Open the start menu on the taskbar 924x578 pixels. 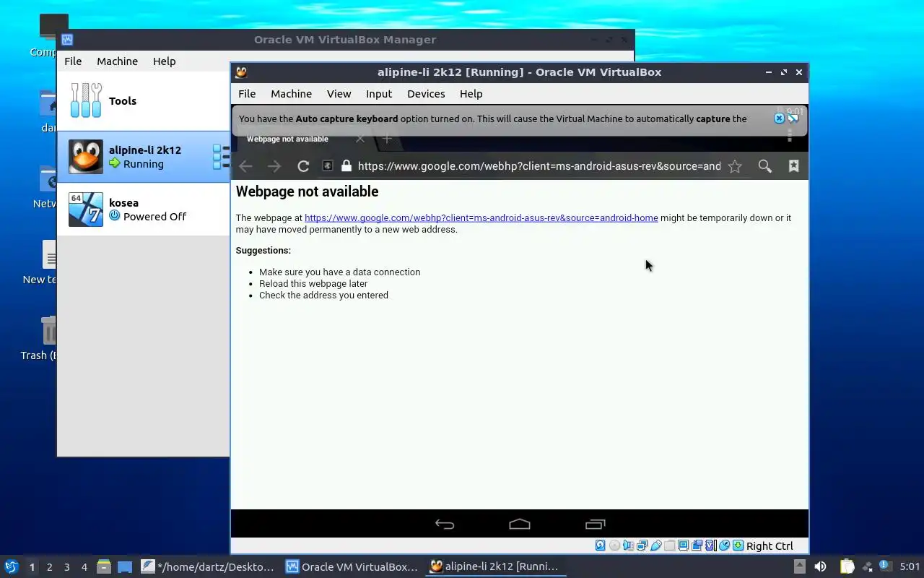(x=11, y=566)
